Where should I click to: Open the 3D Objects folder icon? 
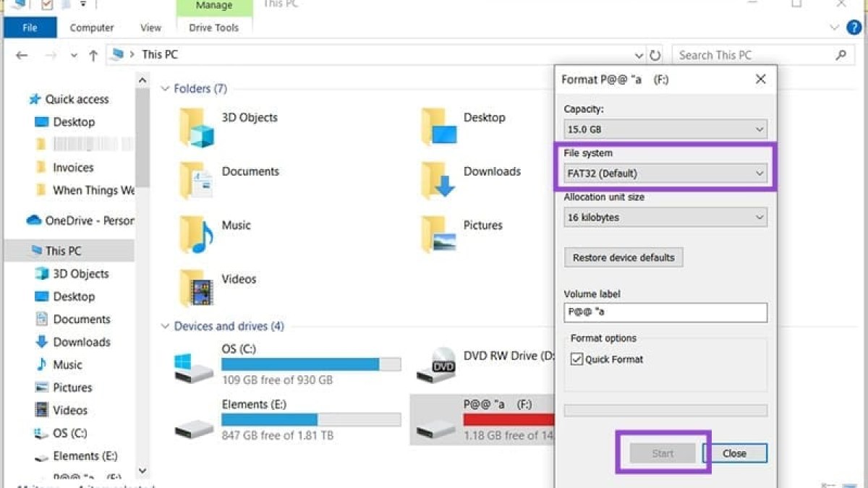(x=197, y=127)
